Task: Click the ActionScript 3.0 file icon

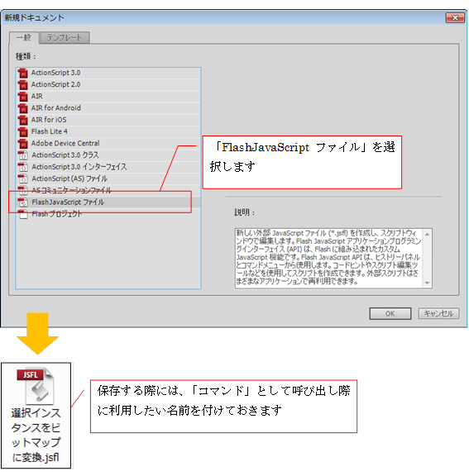Action: 23,73
